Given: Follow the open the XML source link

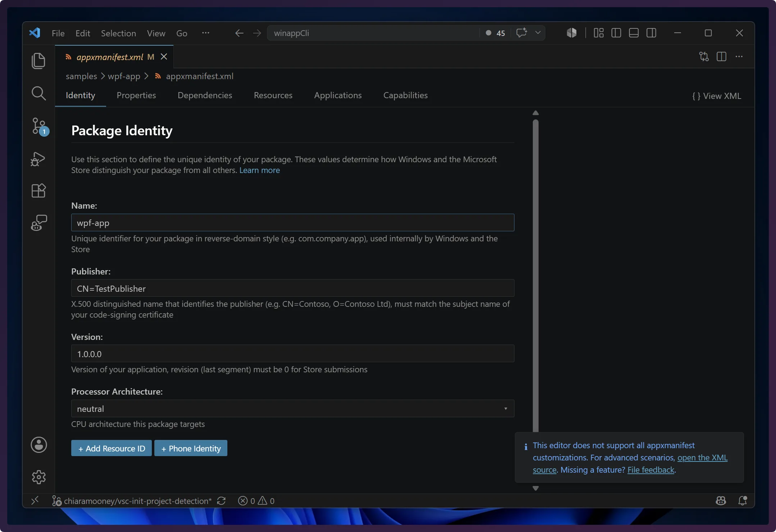Looking at the screenshot, I should tap(702, 458).
